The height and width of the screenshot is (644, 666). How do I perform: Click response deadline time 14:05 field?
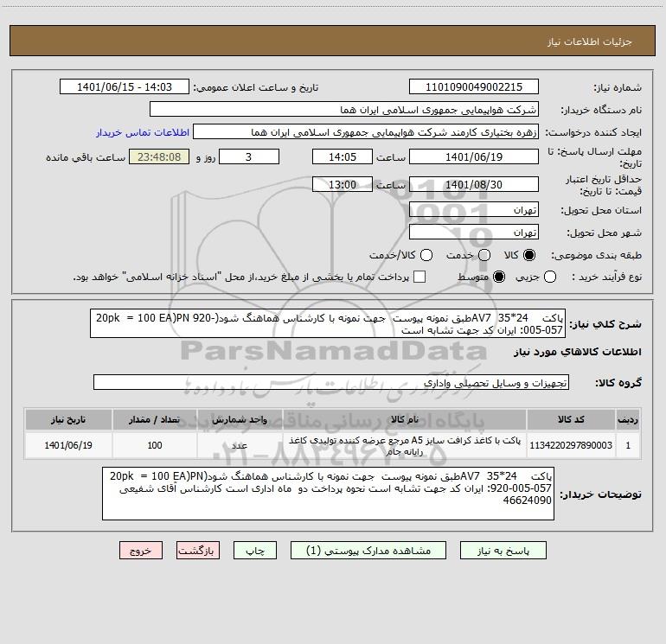343,156
